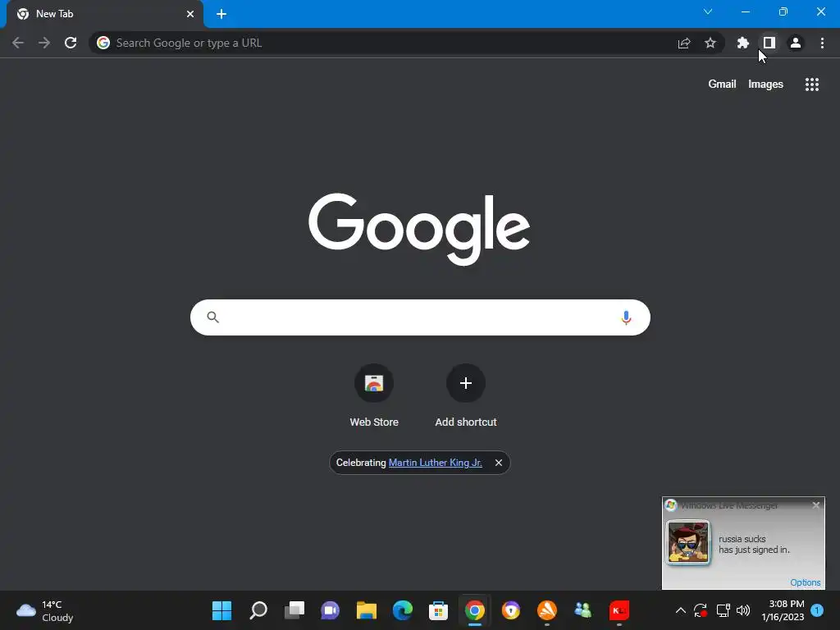Screen dimensions: 840x630
Task: Start voice search with the microphone
Action: point(626,317)
